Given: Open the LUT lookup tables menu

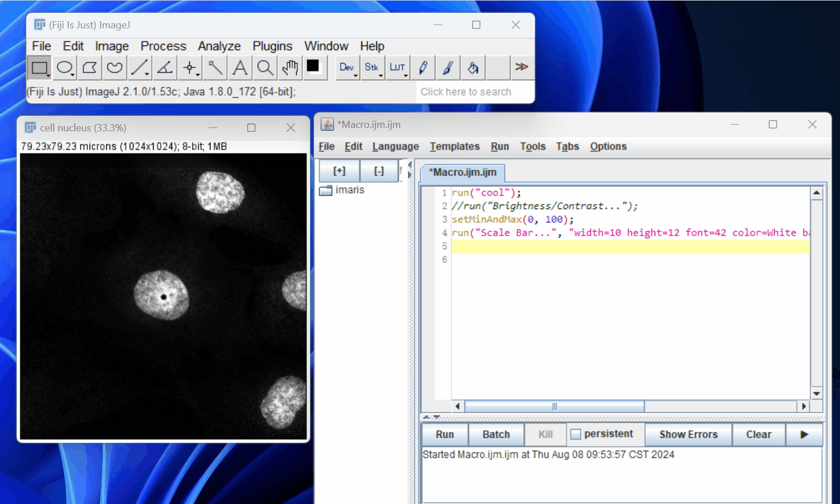Looking at the screenshot, I should [x=397, y=68].
